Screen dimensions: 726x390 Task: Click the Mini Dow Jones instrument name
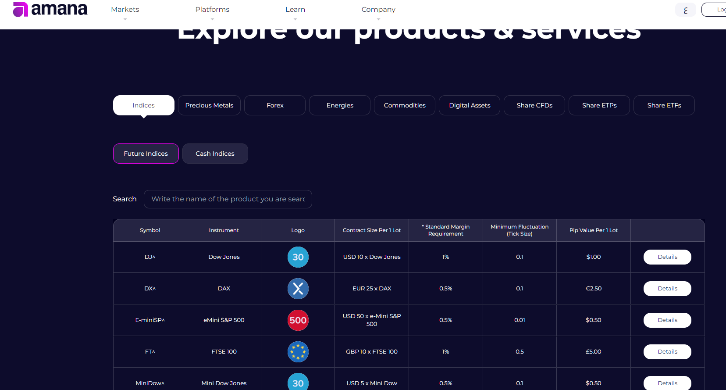tap(224, 383)
